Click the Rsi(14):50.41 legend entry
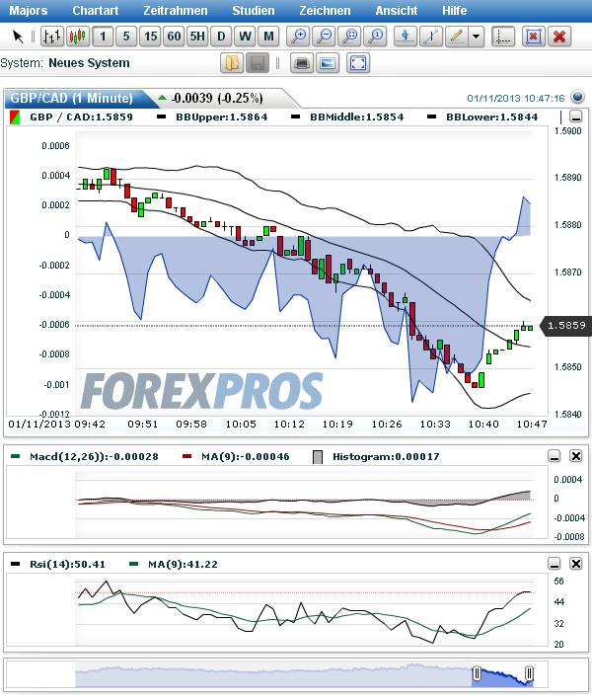Image resolution: width=592 pixels, height=700 pixels. [58, 565]
